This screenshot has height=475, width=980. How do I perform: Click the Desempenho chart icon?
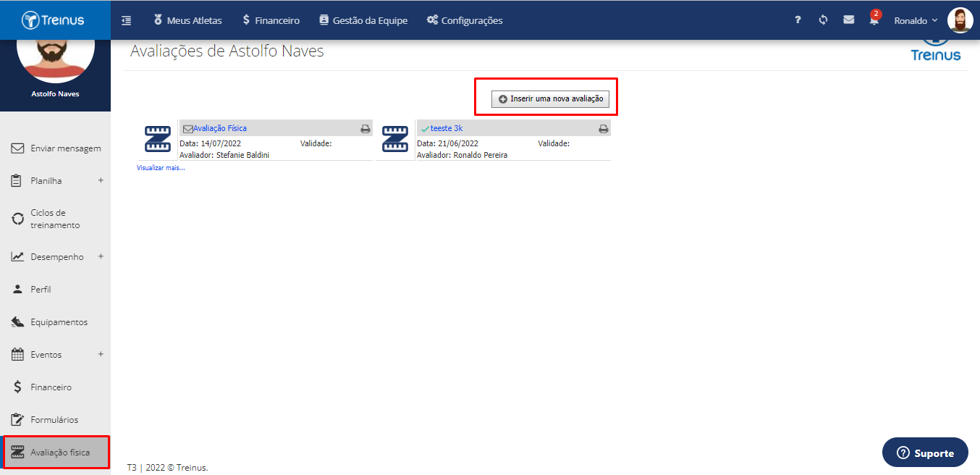point(18,257)
